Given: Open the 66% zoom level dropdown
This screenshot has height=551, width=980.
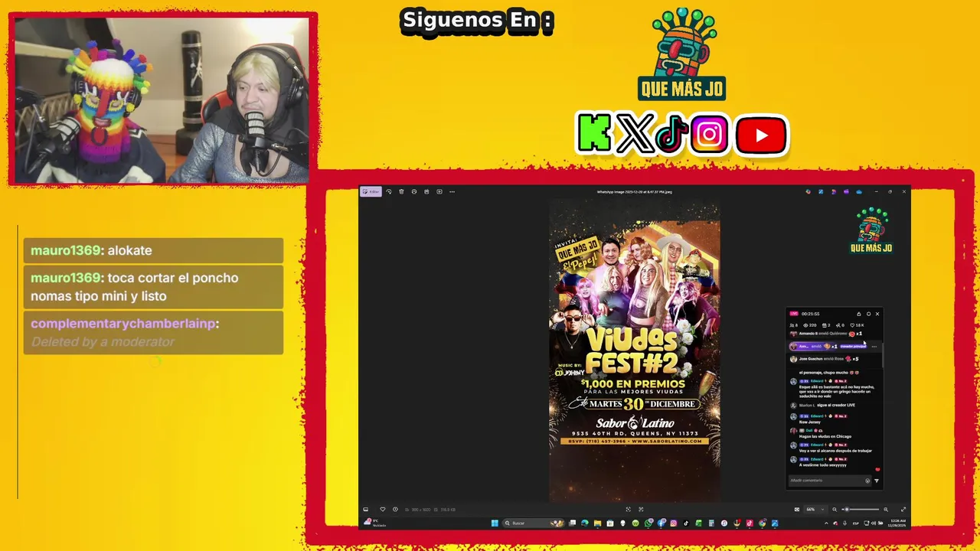Looking at the screenshot, I should pyautogui.click(x=815, y=510).
